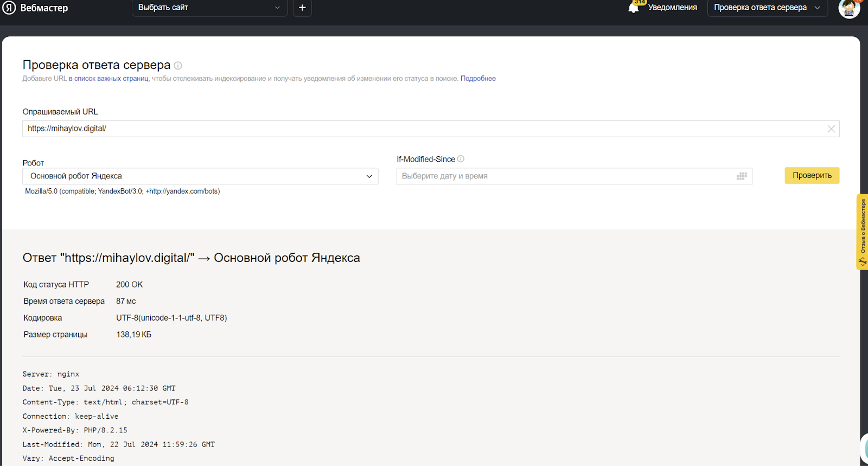
Task: Clear the URL field with X icon
Action: point(831,129)
